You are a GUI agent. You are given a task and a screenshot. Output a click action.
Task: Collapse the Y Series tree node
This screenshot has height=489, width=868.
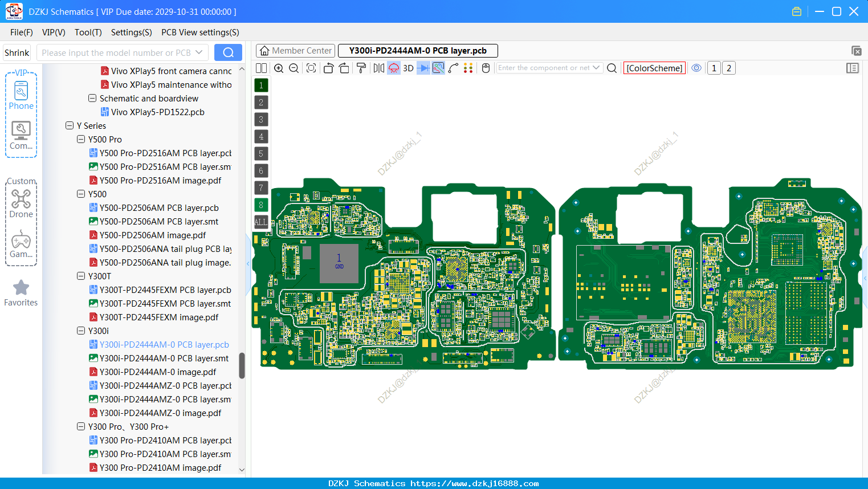point(70,125)
